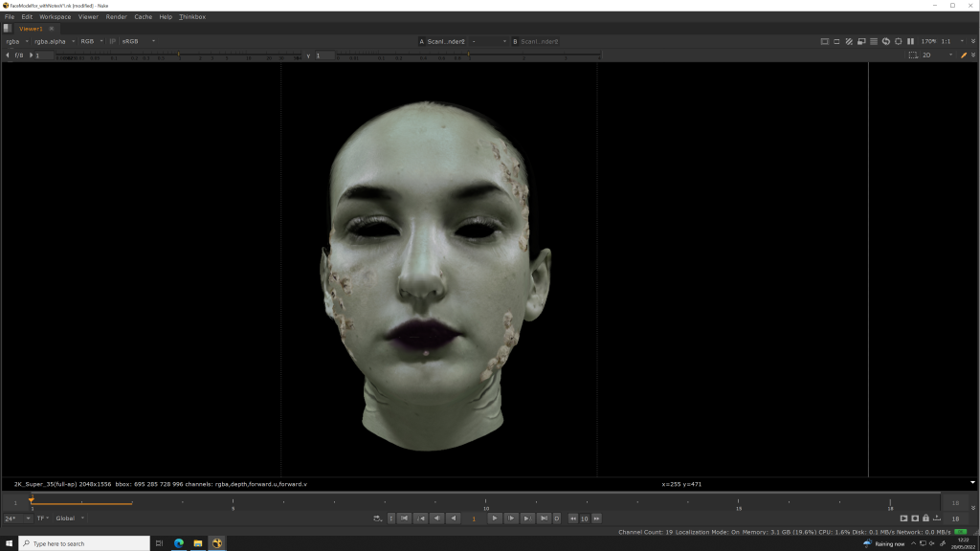The height and width of the screenshot is (551, 980).
Task: Open the Thinkbox menu
Action: [x=192, y=17]
